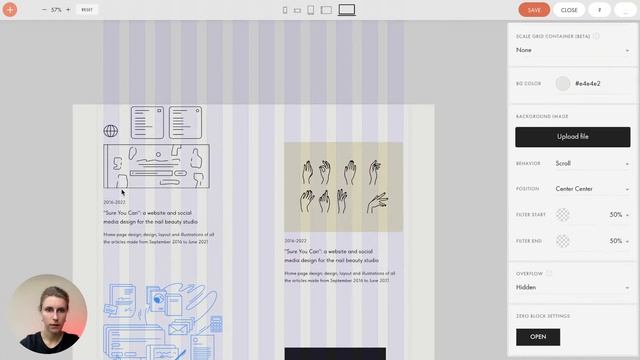The image size is (640, 360).
Task: Select the left column 2016-2022 date text
Action: coord(114,202)
